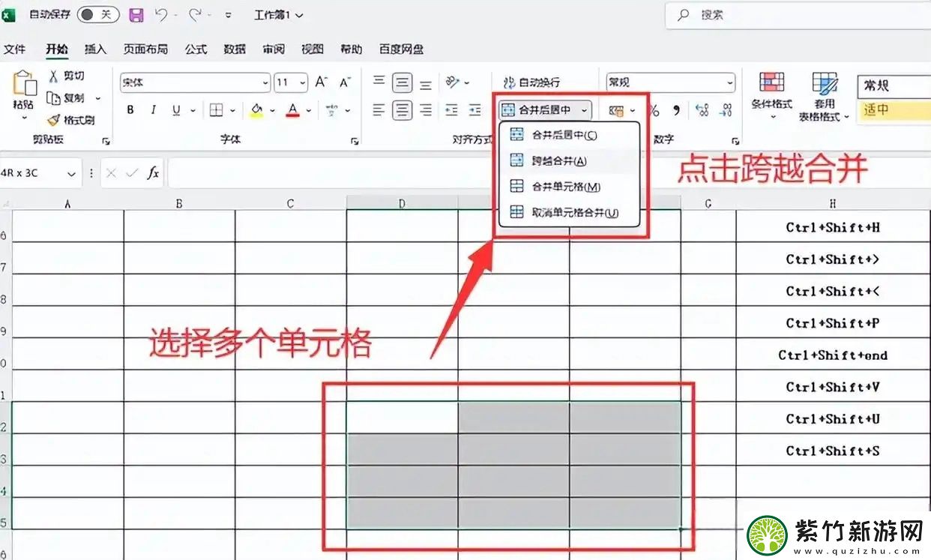Choose 合并后居中(C) in merge menu
Image resolution: width=931 pixels, height=560 pixels.
pos(570,135)
